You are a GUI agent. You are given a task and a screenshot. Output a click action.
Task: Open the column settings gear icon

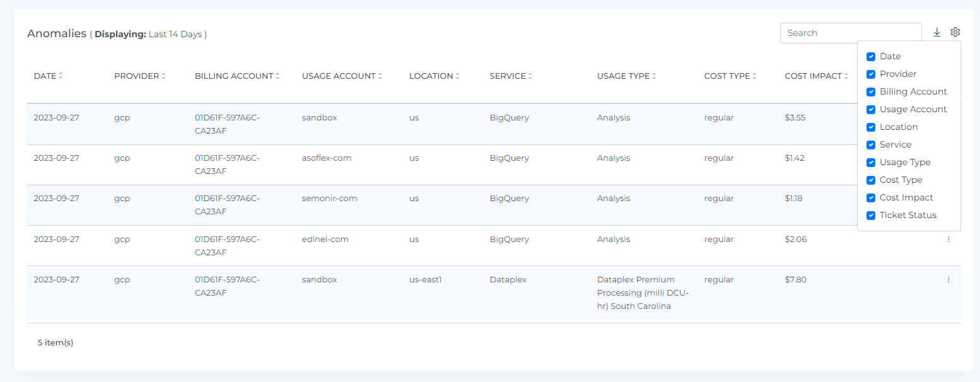[x=955, y=32]
